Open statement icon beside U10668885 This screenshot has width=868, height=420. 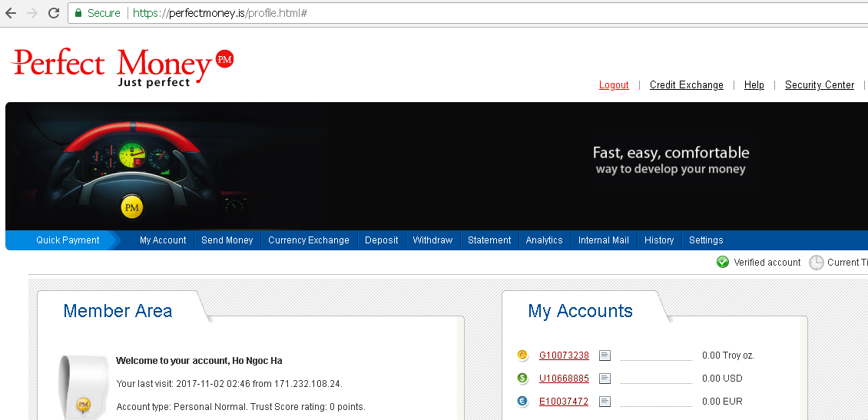pos(605,379)
